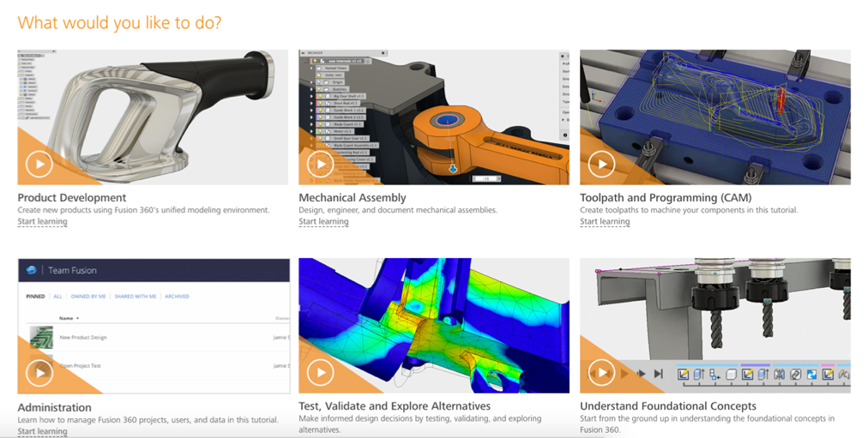Click text 'Create new products using Fusion 360's unified modeling environment.'
This screenshot has height=438, width=868.
[144, 210]
